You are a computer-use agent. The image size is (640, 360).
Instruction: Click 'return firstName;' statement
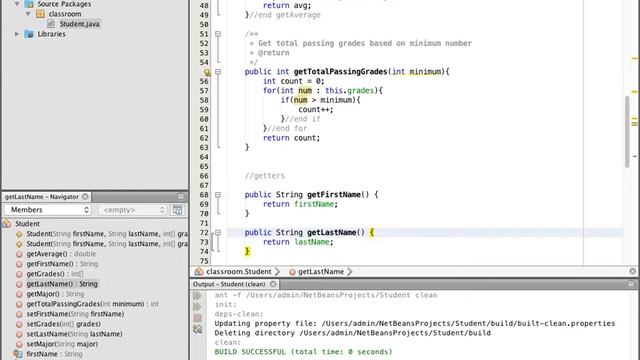coord(300,204)
